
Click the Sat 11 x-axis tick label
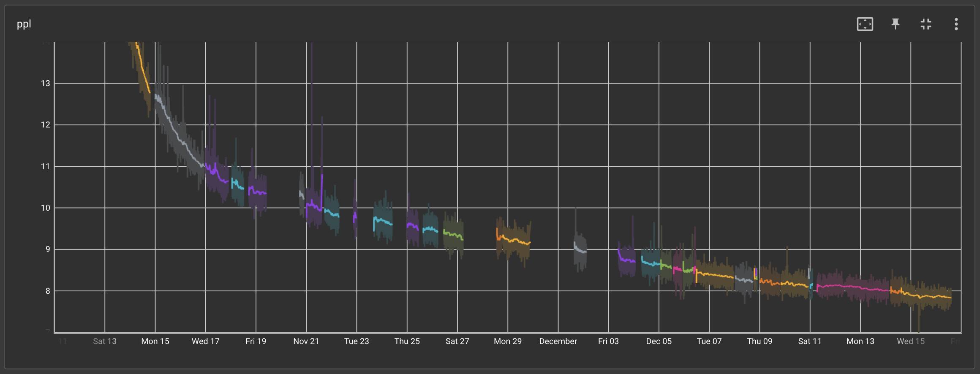809,341
